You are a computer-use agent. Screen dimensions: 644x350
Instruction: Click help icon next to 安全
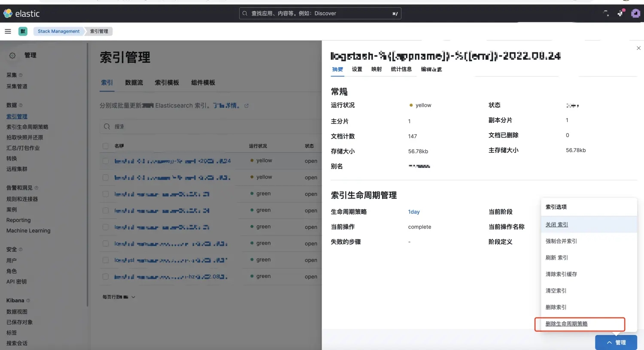tap(21, 250)
